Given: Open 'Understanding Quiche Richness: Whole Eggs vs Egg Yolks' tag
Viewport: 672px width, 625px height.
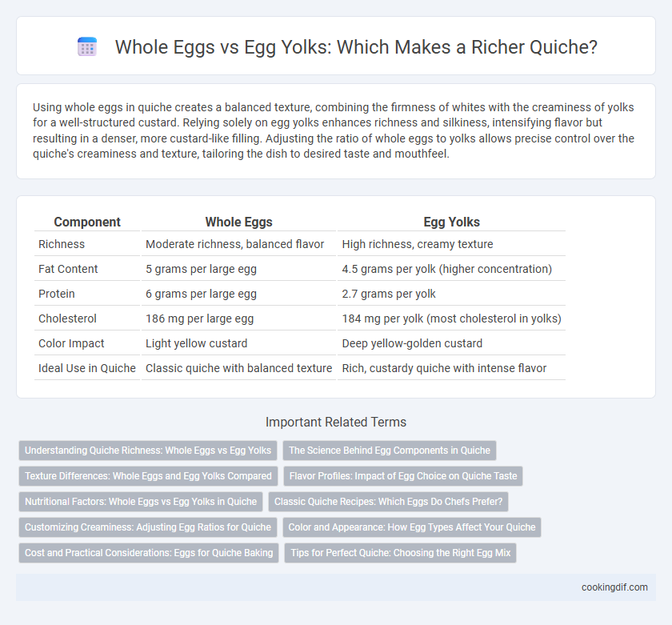Looking at the screenshot, I should coord(148,451).
